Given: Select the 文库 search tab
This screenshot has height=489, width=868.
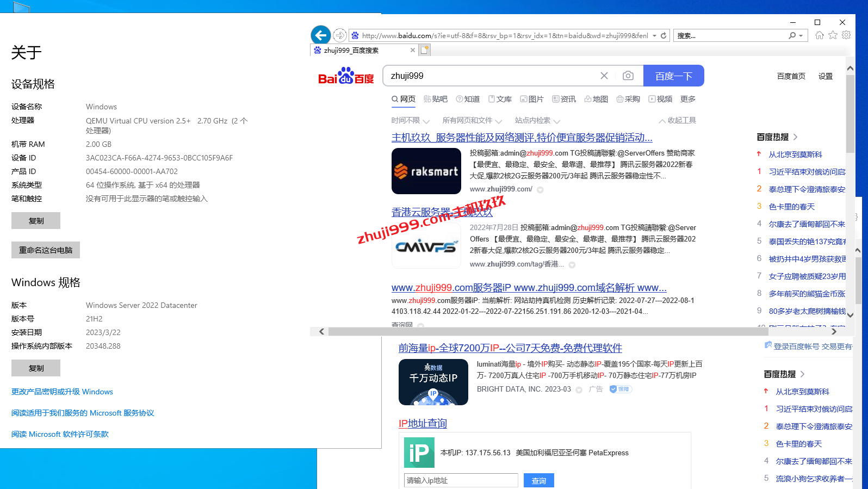Looking at the screenshot, I should coord(500,99).
